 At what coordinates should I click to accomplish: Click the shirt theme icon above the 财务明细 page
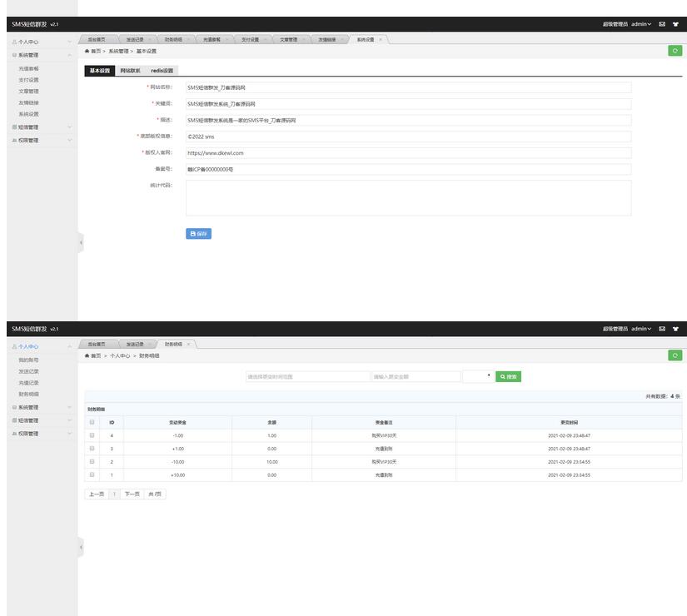[675, 329]
